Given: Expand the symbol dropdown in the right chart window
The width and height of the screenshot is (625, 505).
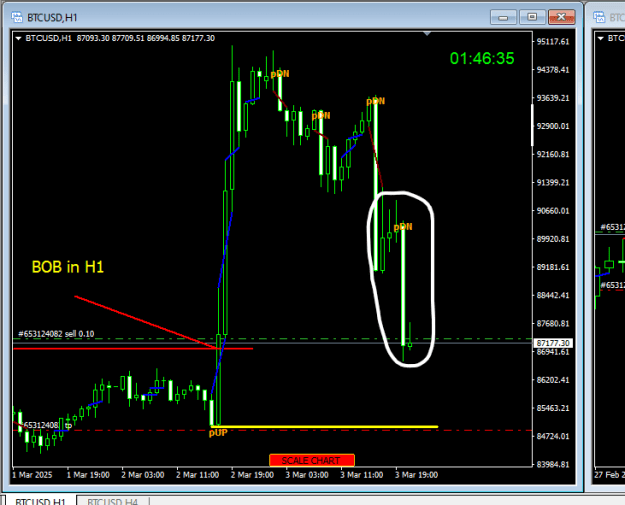Looking at the screenshot, I should point(601,39).
